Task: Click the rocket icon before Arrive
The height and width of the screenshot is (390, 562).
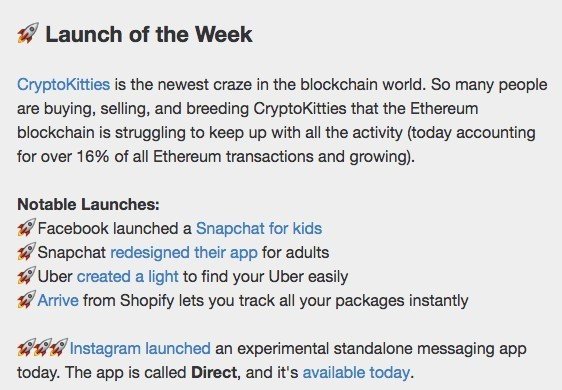Action: pos(27,299)
